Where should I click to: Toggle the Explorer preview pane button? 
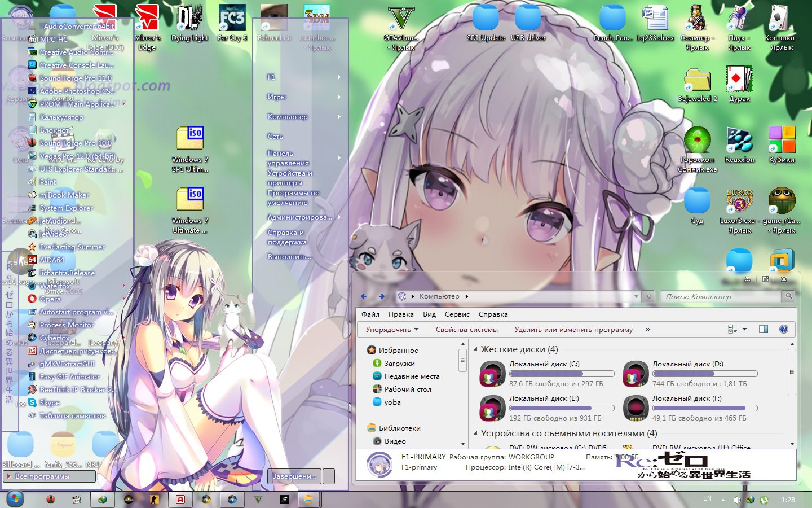click(x=763, y=329)
